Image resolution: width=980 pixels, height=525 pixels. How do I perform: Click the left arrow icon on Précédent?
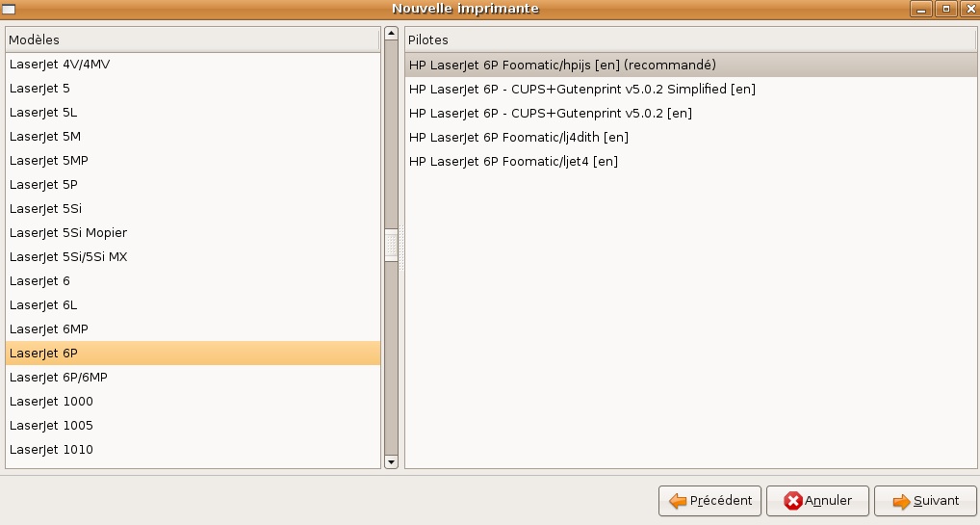tap(678, 501)
